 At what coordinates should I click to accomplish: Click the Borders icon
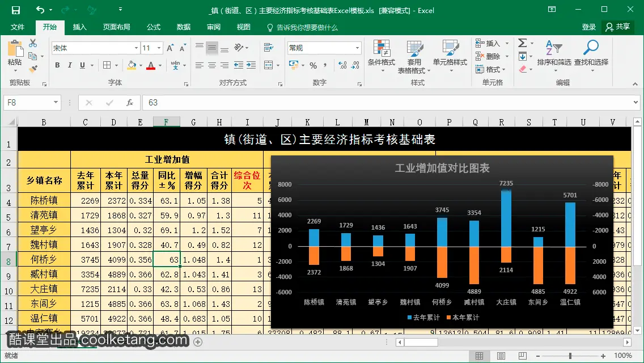click(x=107, y=65)
